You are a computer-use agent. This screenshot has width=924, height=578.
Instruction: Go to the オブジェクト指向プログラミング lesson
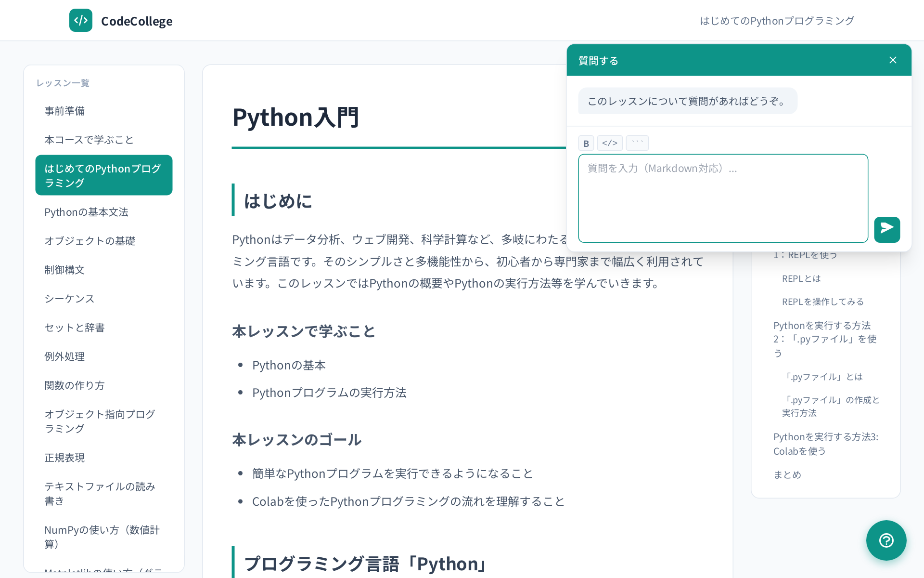click(104, 421)
